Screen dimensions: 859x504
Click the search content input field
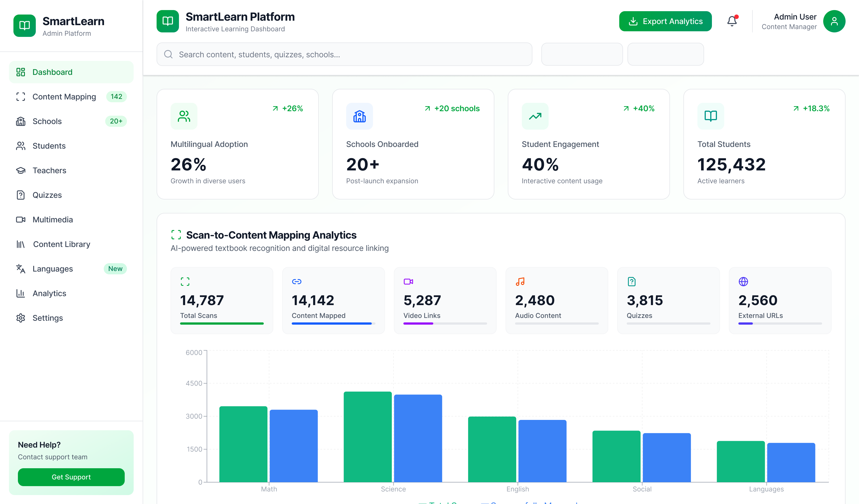[344, 54]
